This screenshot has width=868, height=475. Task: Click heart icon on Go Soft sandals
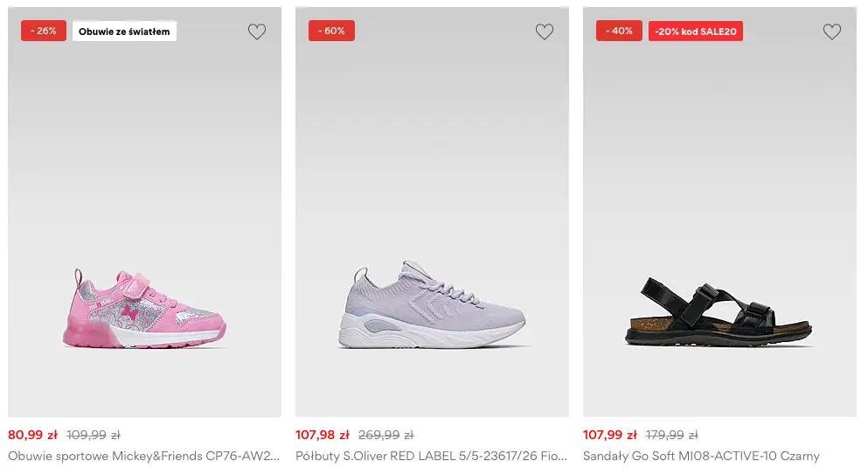pos(831,31)
